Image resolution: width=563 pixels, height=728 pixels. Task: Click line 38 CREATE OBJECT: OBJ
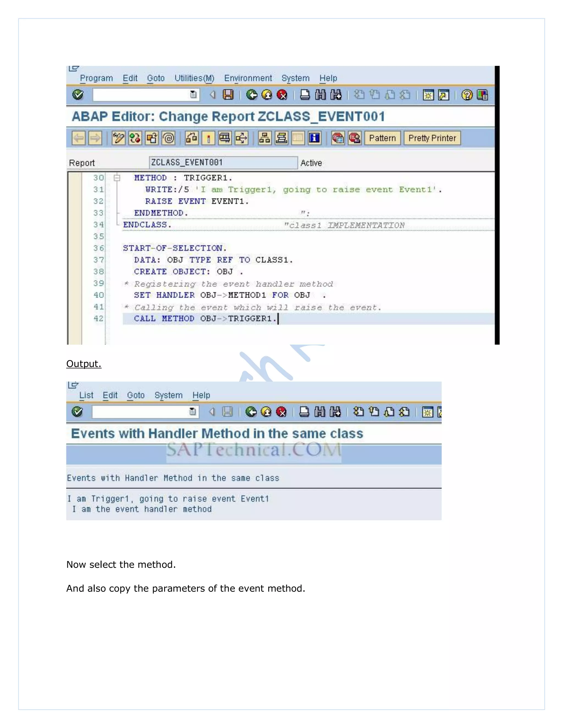pos(188,272)
